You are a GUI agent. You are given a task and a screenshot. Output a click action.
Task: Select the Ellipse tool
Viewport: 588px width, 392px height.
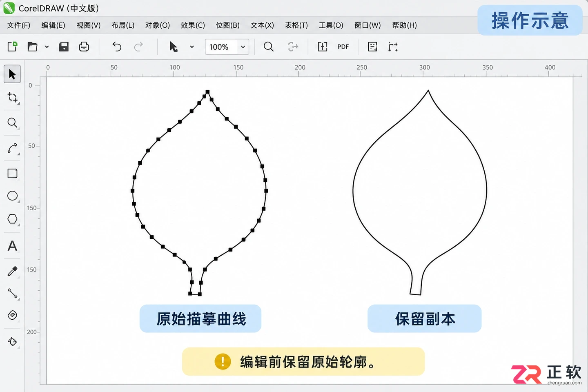pos(13,196)
